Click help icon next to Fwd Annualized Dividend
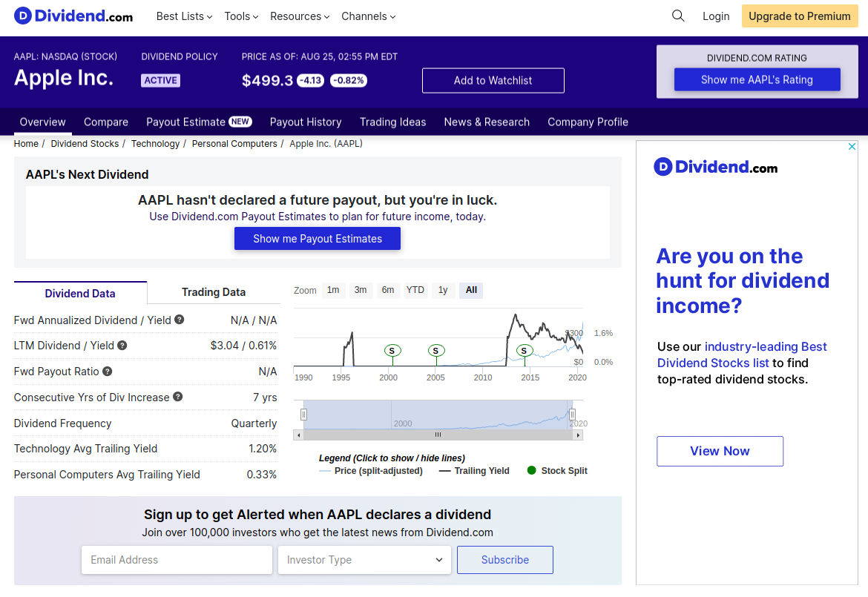The width and height of the screenshot is (868, 597). [180, 320]
